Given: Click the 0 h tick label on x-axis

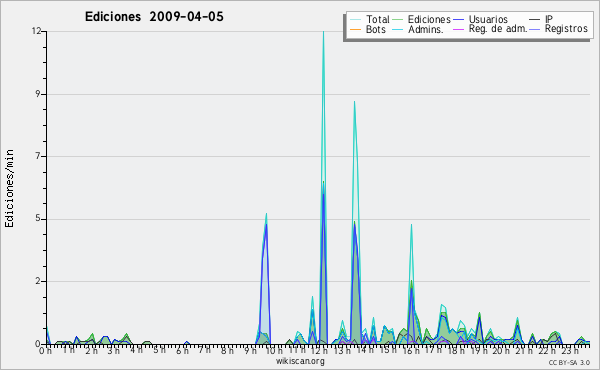Looking at the screenshot, I should coord(45,350).
